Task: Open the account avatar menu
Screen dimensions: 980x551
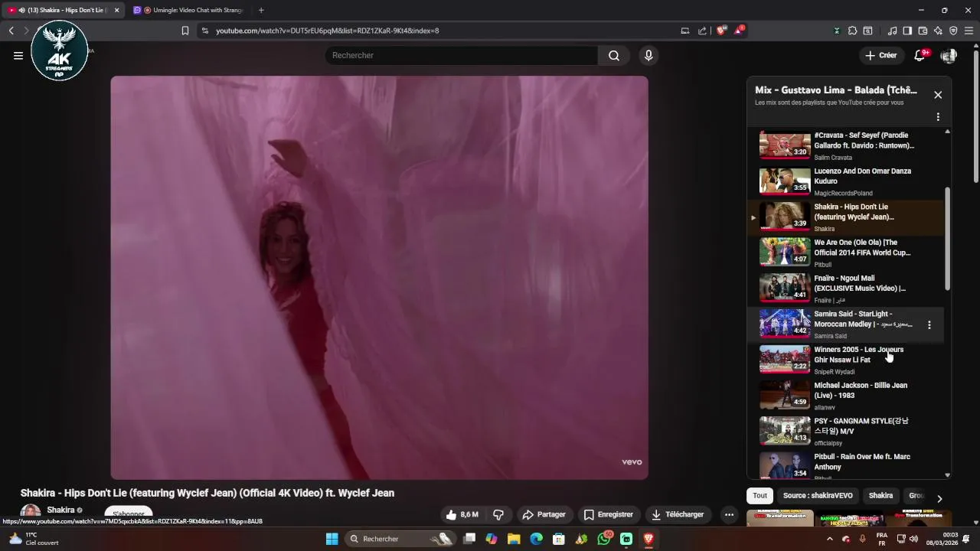Action: pyautogui.click(x=949, y=55)
